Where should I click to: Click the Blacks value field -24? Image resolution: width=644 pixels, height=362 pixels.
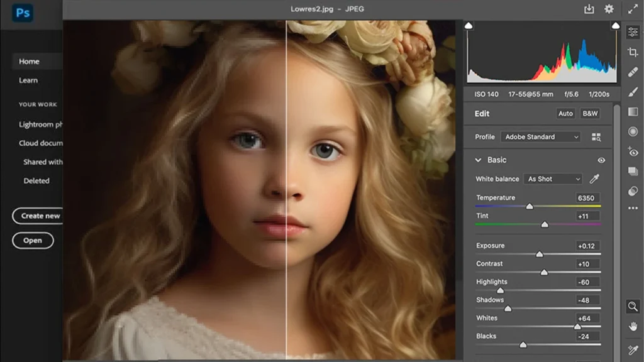[x=587, y=337]
